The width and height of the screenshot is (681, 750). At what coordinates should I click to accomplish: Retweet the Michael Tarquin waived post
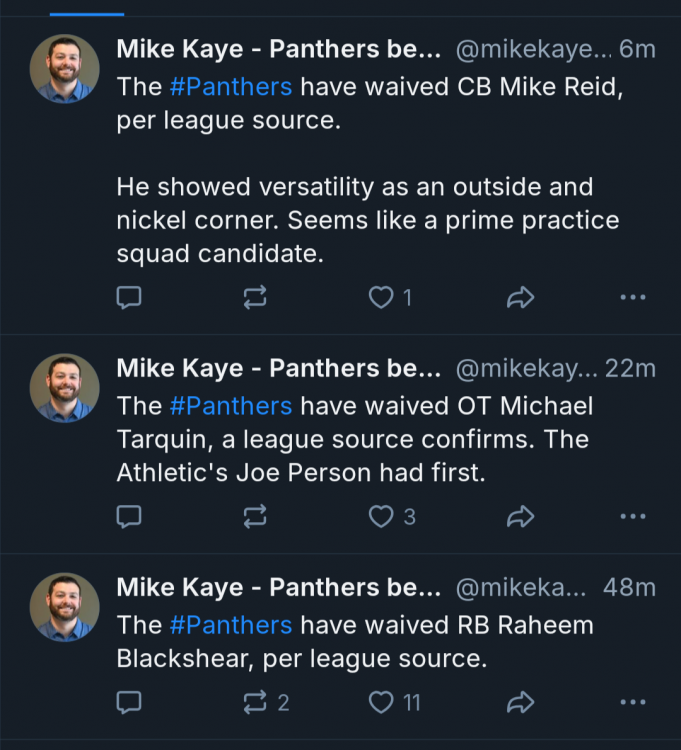tap(255, 516)
